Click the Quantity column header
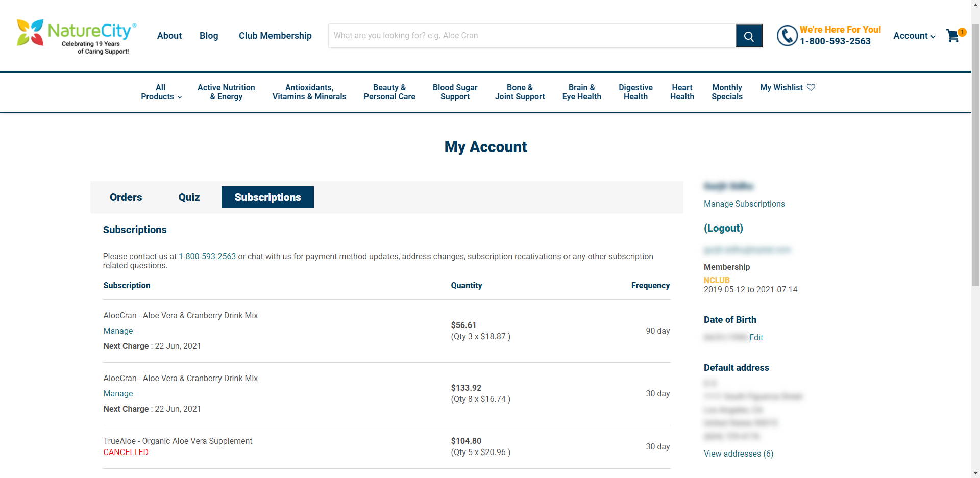 pos(466,285)
